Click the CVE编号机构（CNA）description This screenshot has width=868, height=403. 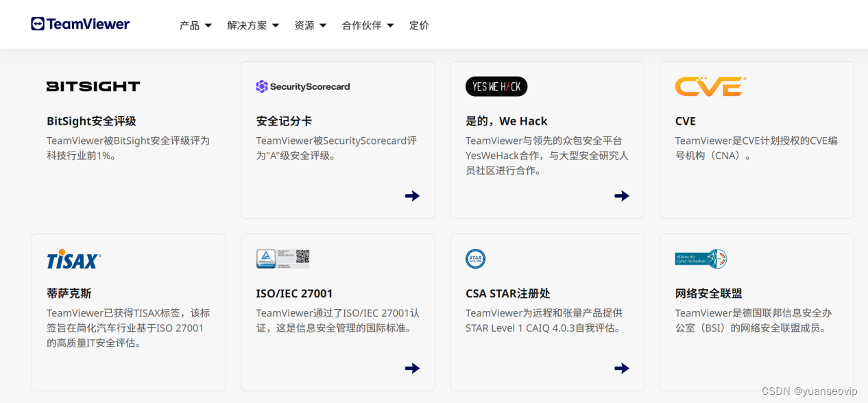756,148
